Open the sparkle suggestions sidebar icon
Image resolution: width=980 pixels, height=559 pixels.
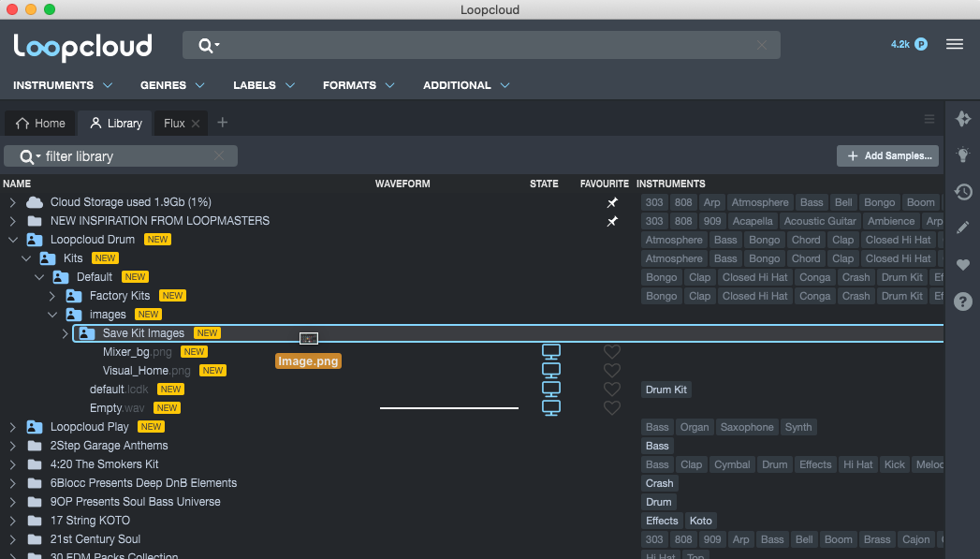coord(963,119)
